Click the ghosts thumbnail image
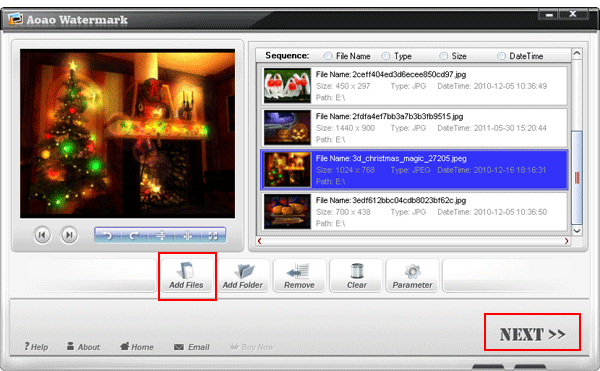The width and height of the screenshot is (600, 371). point(287,86)
